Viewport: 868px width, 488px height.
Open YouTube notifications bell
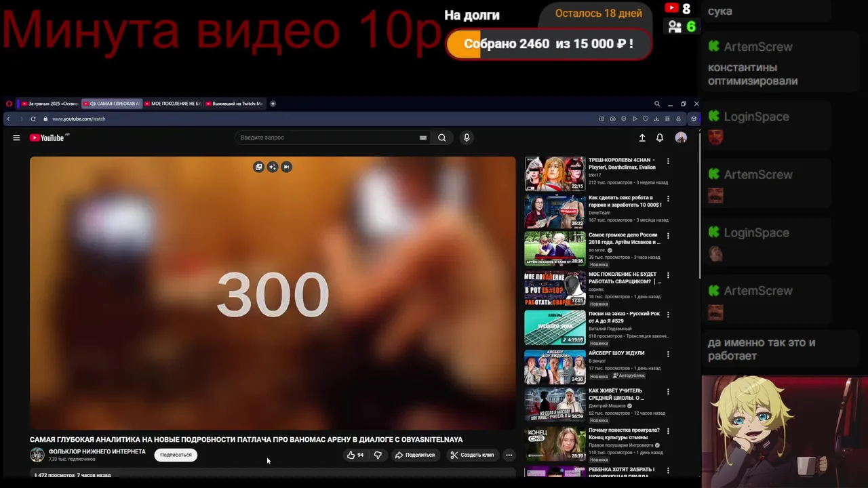coord(660,138)
